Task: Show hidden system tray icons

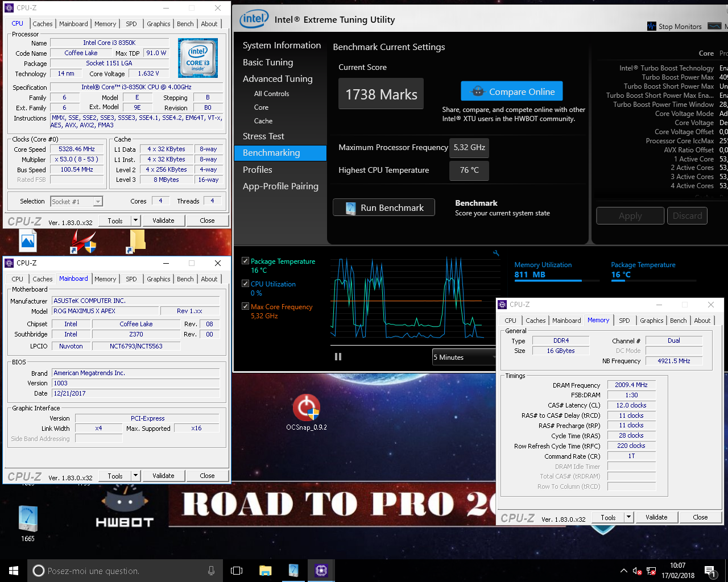Action: tap(624, 571)
